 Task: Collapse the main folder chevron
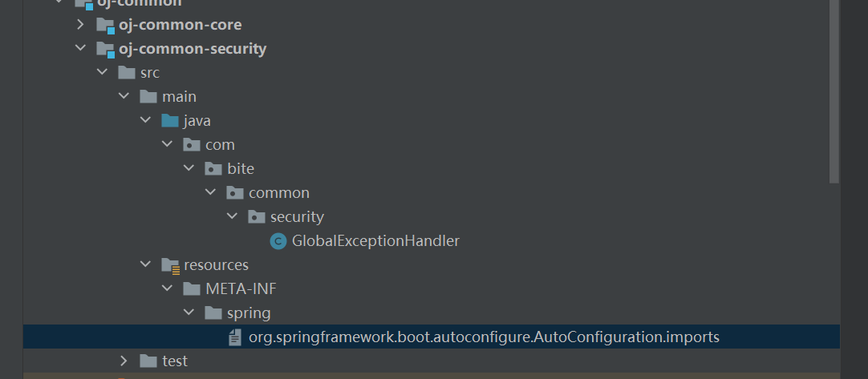click(x=124, y=95)
